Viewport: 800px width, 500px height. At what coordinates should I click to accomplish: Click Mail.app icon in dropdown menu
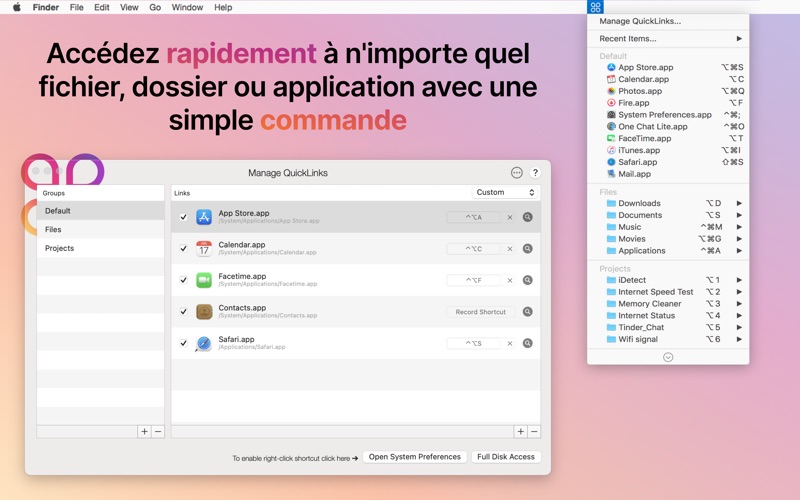point(611,173)
